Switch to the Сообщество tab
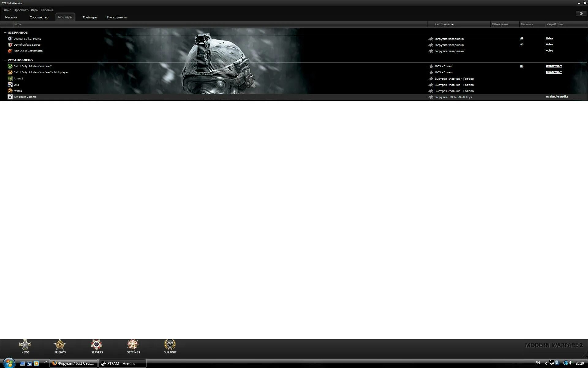Image resolution: width=588 pixels, height=368 pixels. (39, 17)
